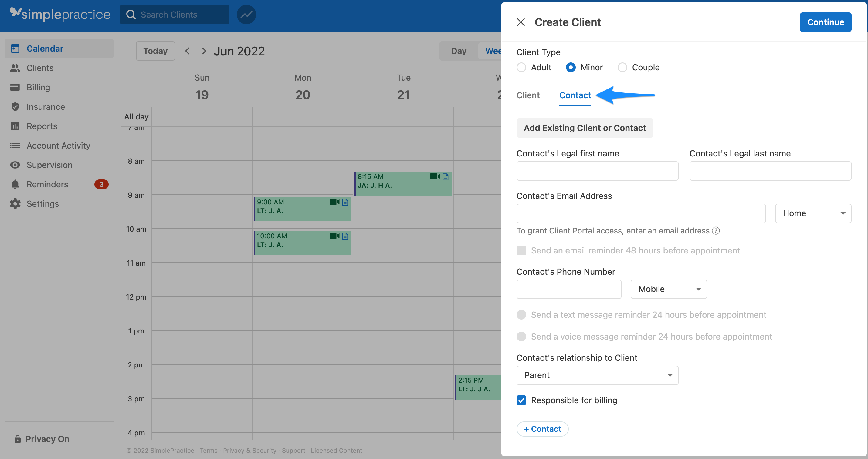Click the Privacy On lock icon
Screen dimensions: 868x459
(x=17, y=439)
